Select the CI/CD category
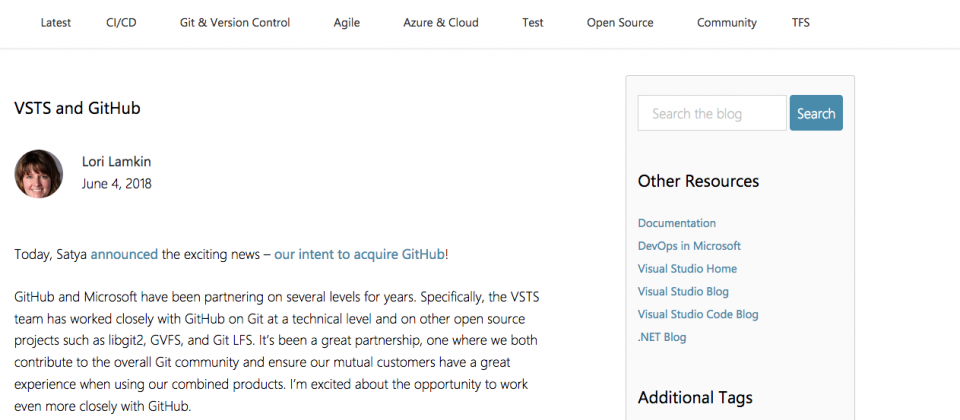Screen dimensions: 960x420 tap(121, 23)
